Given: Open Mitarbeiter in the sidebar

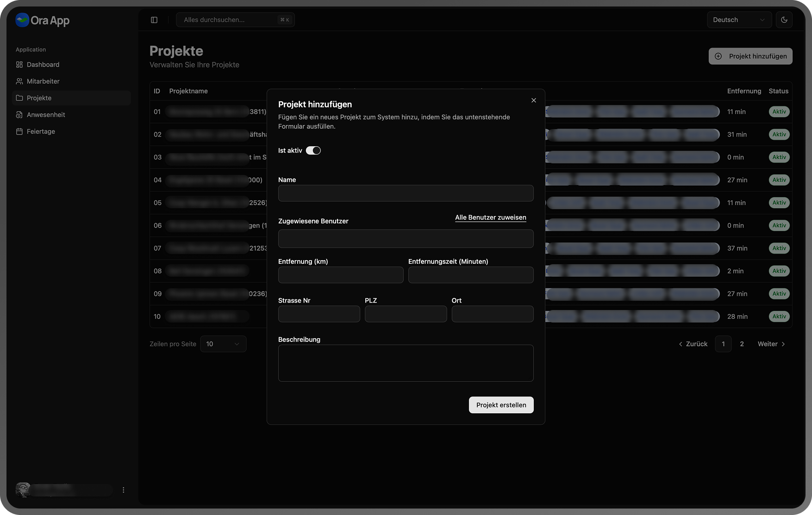Looking at the screenshot, I should [43, 81].
